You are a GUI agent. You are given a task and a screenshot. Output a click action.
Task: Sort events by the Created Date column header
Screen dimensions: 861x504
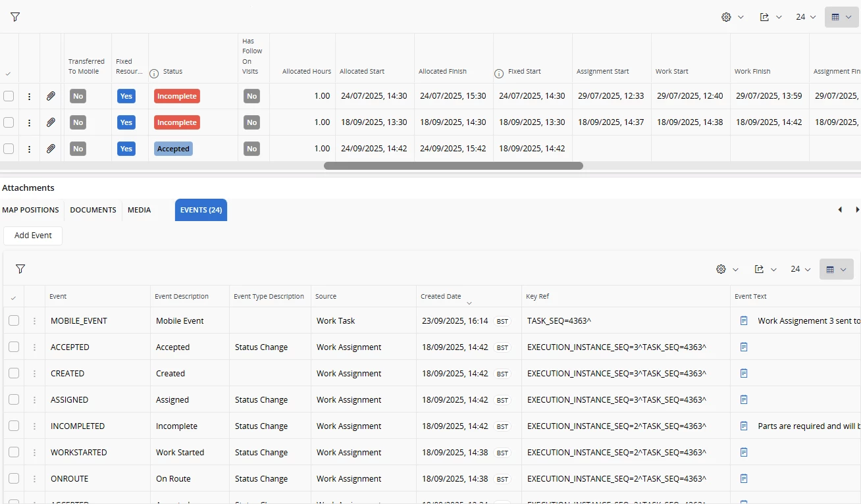441,296
